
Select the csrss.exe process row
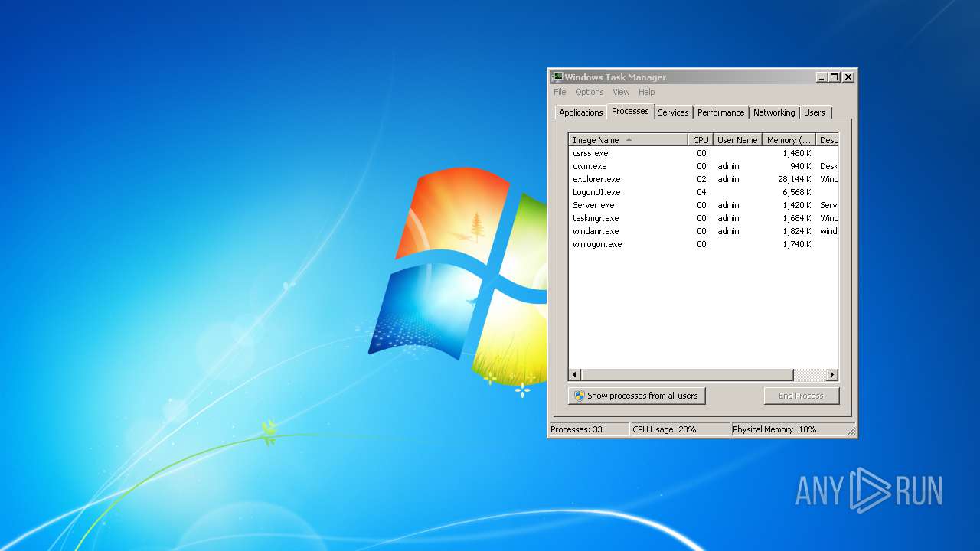pos(704,153)
